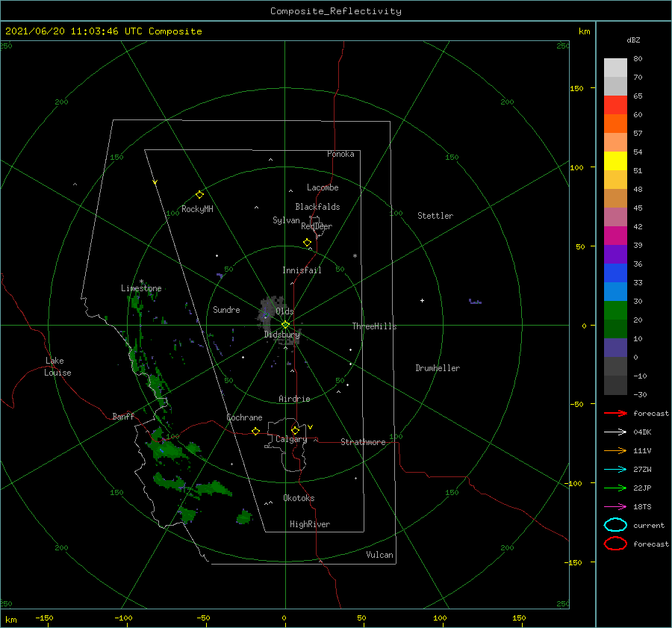Click the Composite_Reflectivity title
The height and width of the screenshot is (628, 672).
click(336, 11)
